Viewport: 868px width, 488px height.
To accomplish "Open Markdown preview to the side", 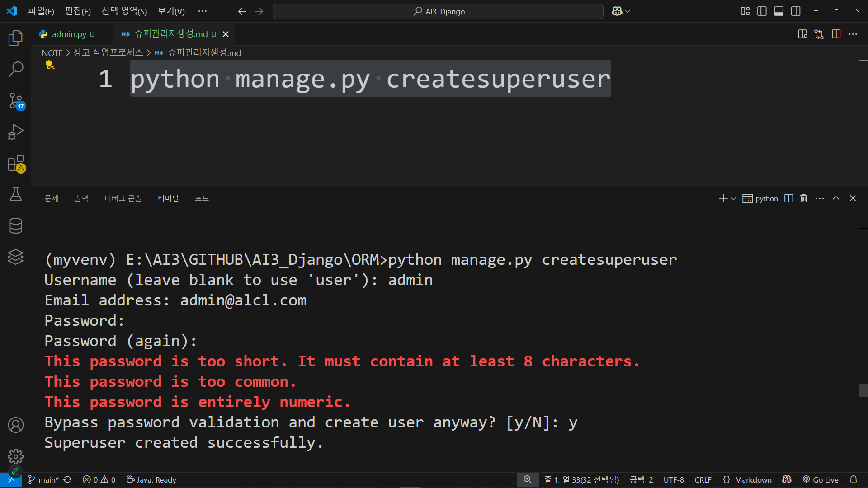I will pos(802,34).
